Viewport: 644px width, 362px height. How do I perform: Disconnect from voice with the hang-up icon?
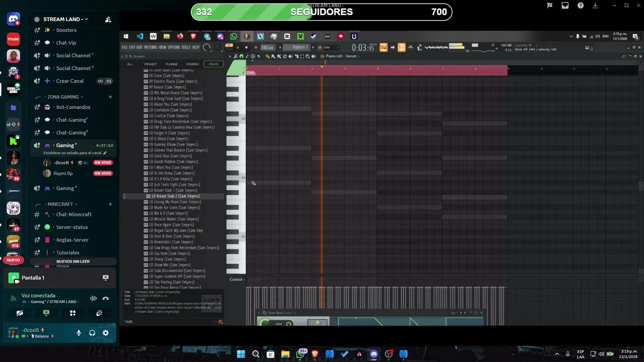[x=106, y=298]
